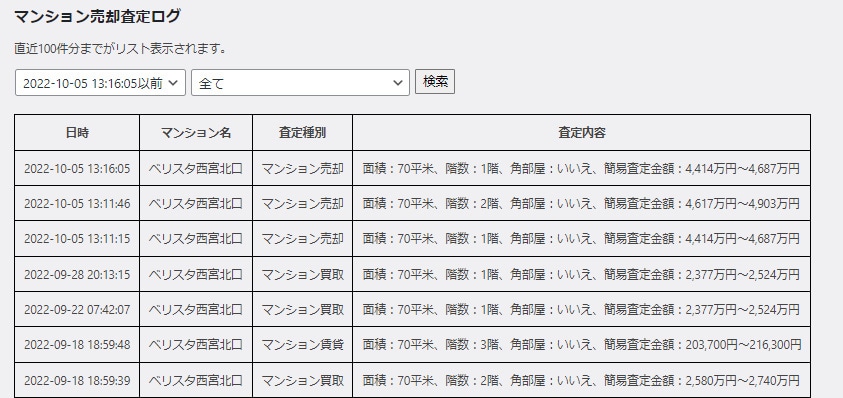The height and width of the screenshot is (398, 843).
Task: Click the 日時 column header
Action: pos(77,133)
